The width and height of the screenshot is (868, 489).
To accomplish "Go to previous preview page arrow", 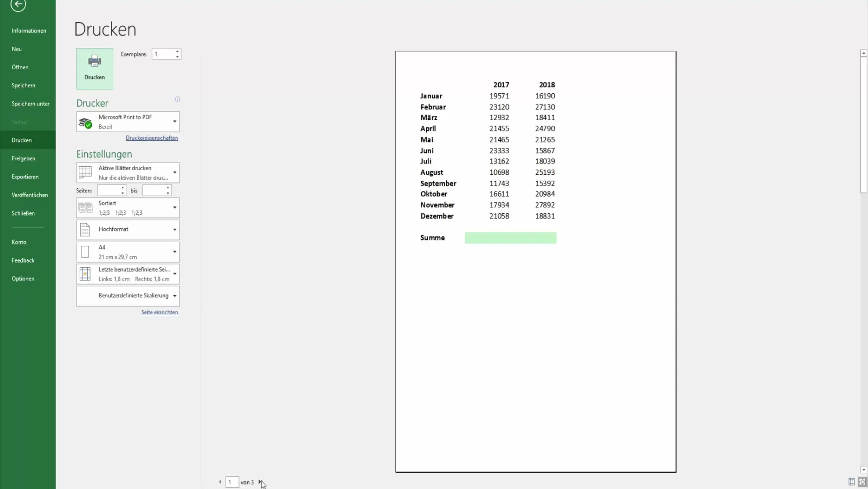I will [220, 482].
